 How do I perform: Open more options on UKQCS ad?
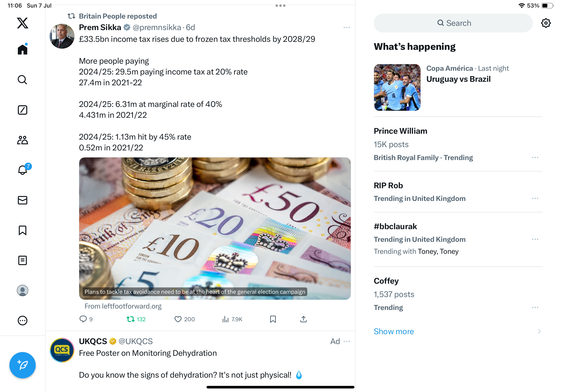point(347,341)
